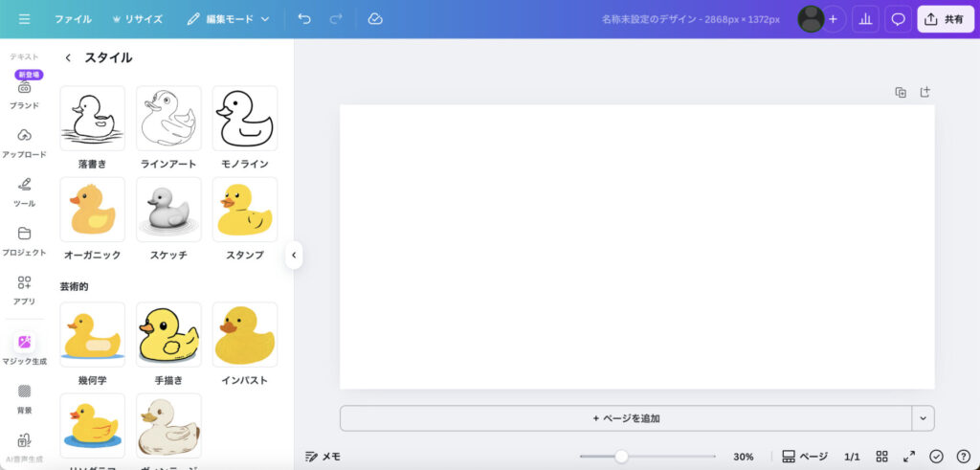Click the ページを追加 button
Screen dimensions: 980x470
click(x=626, y=418)
